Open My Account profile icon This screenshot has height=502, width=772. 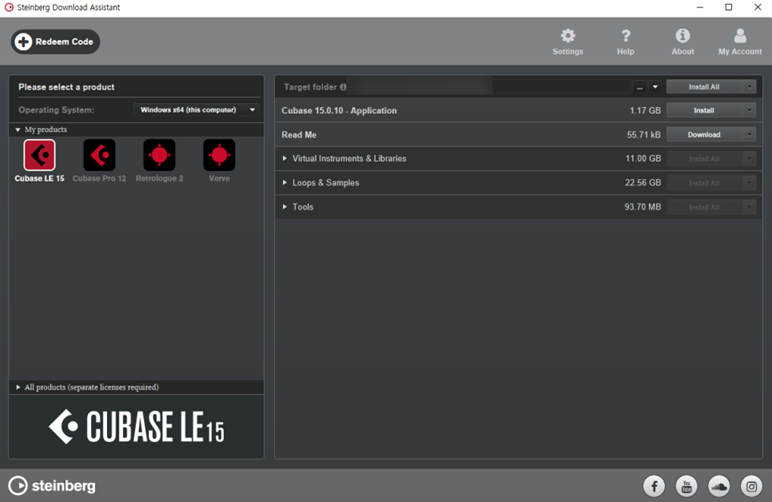pyautogui.click(x=740, y=36)
